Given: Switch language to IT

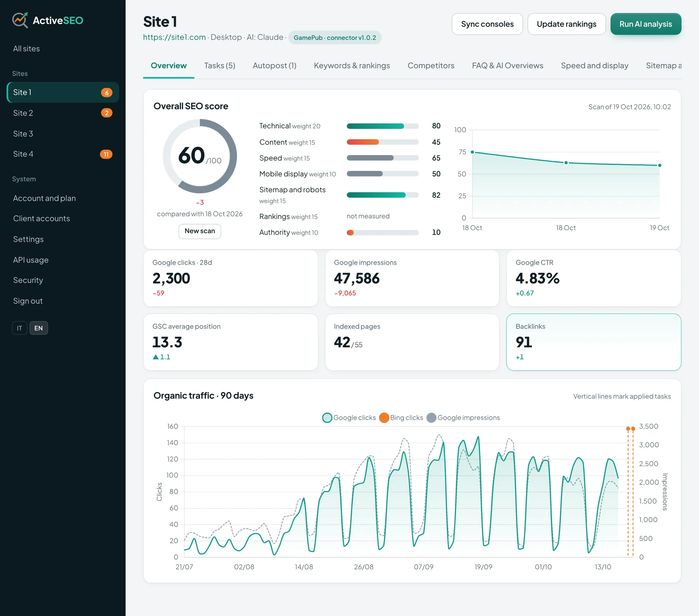Looking at the screenshot, I should pyautogui.click(x=20, y=328).
